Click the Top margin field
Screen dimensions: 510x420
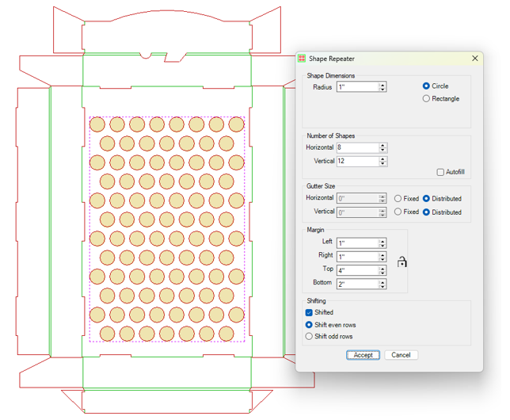pyautogui.click(x=357, y=270)
